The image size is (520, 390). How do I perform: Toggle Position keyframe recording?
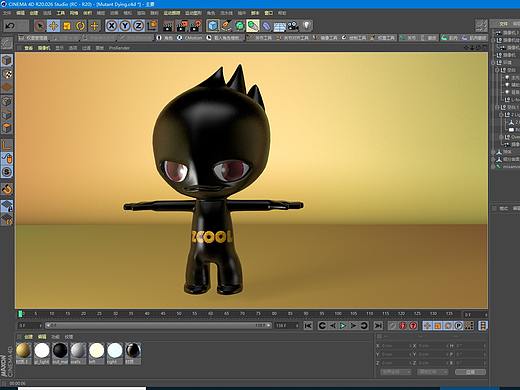click(427, 325)
